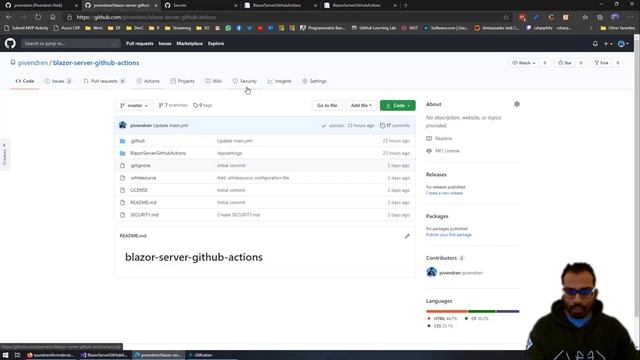Screen dimensions: 640x360
Task: Click the .gitignore file icon
Action: pos(122,166)
